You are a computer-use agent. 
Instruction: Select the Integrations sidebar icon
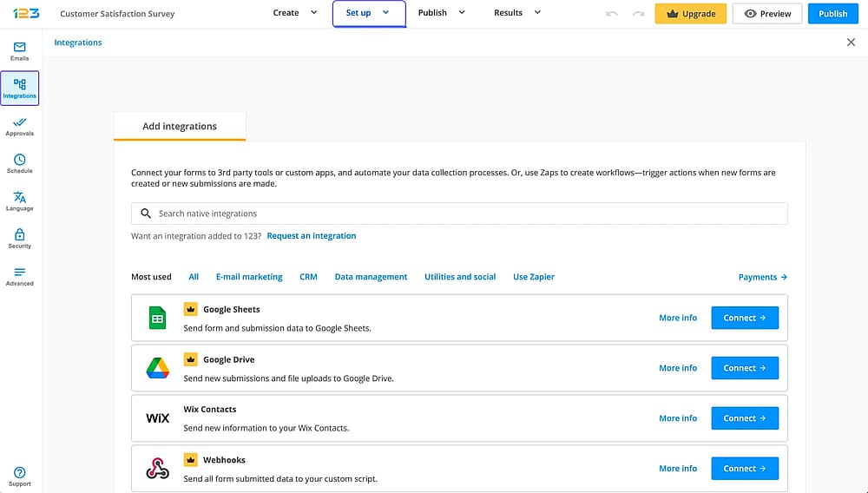click(x=19, y=88)
